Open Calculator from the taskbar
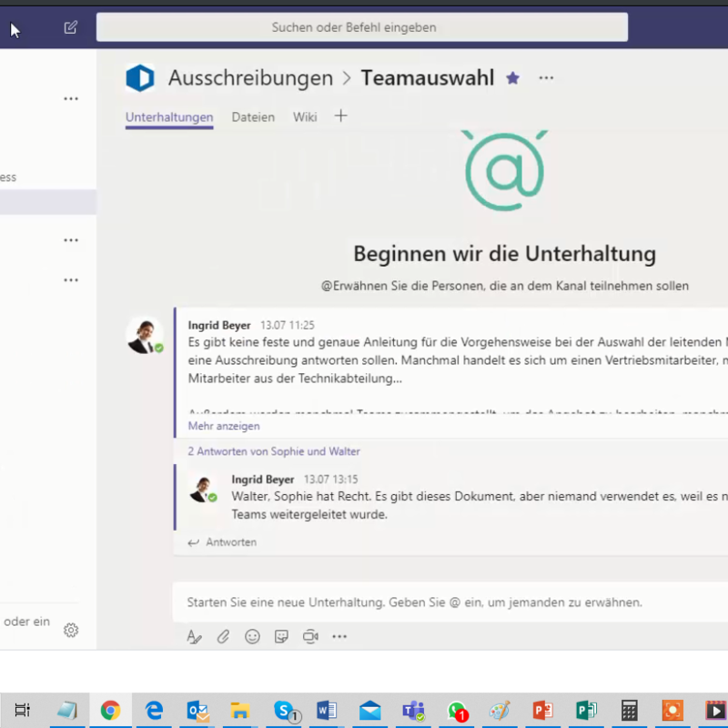The image size is (728, 728). coord(629,710)
